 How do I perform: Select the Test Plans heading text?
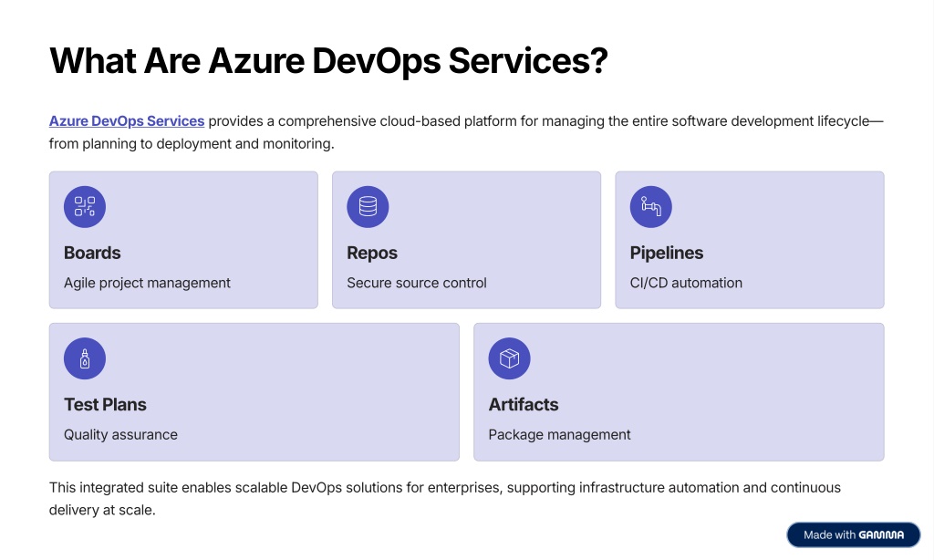[x=105, y=405]
